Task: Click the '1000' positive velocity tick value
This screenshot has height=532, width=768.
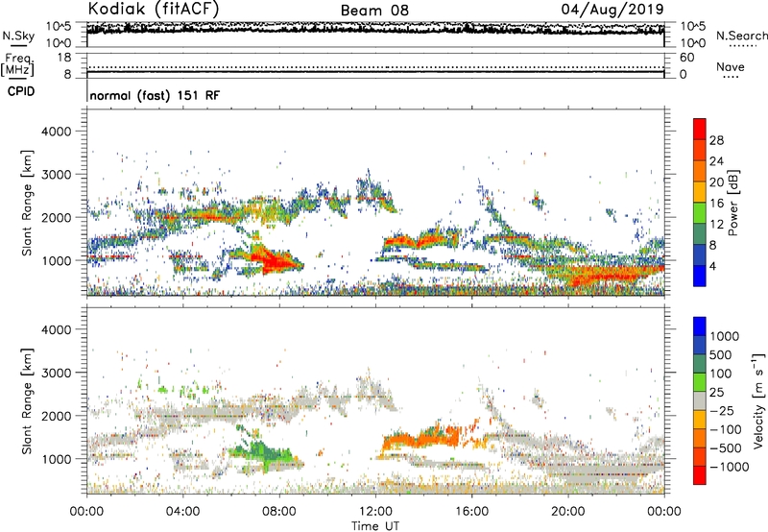Action: coord(725,336)
